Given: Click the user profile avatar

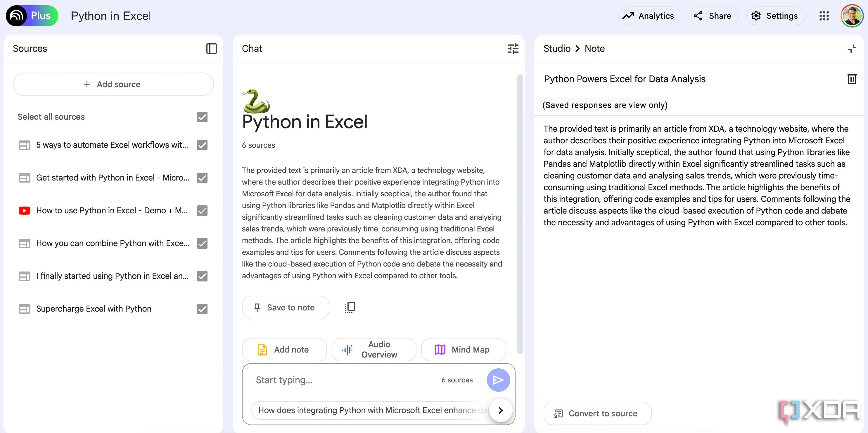Looking at the screenshot, I should (852, 16).
